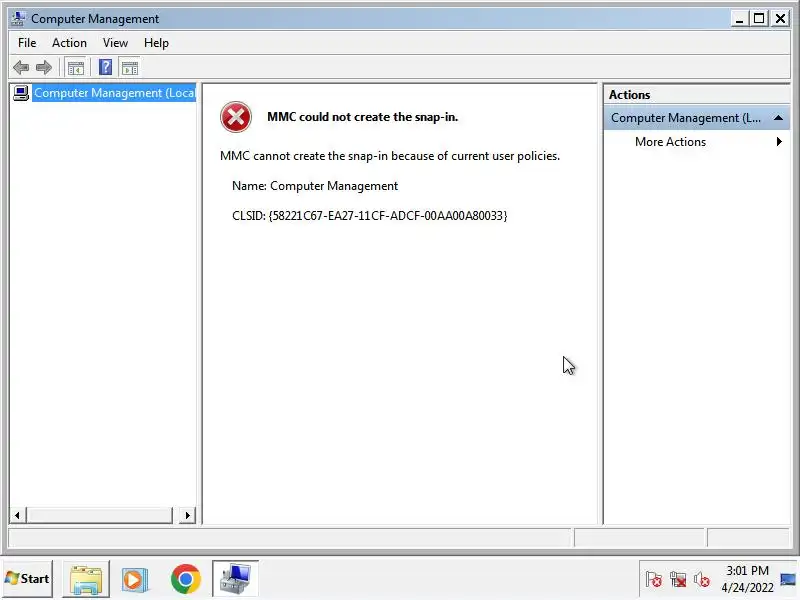Click Computer Management taskbar button
Viewport: 800px width, 600px height.
click(235, 579)
